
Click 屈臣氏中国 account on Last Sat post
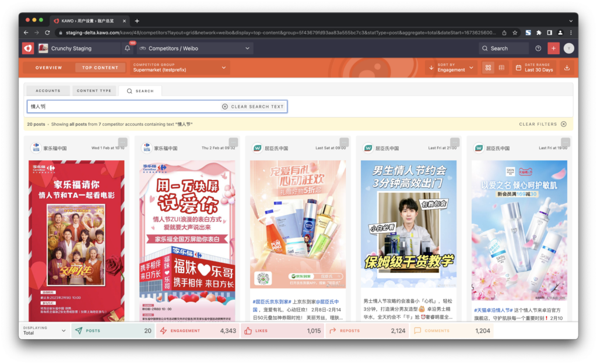point(276,148)
